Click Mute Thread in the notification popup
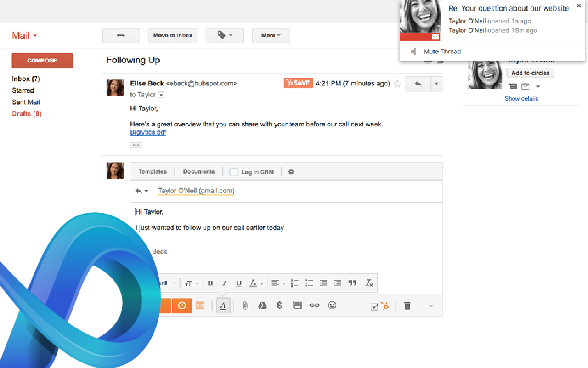 point(442,51)
